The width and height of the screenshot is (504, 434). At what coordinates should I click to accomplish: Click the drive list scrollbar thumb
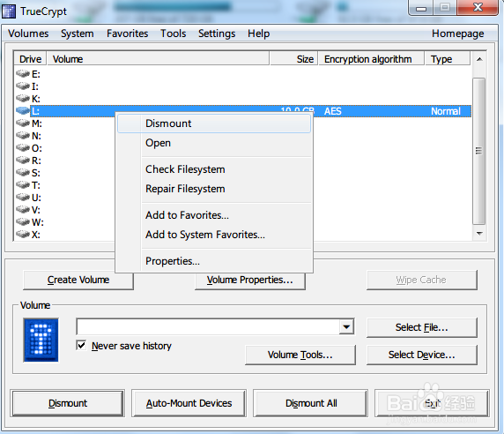pos(479,151)
